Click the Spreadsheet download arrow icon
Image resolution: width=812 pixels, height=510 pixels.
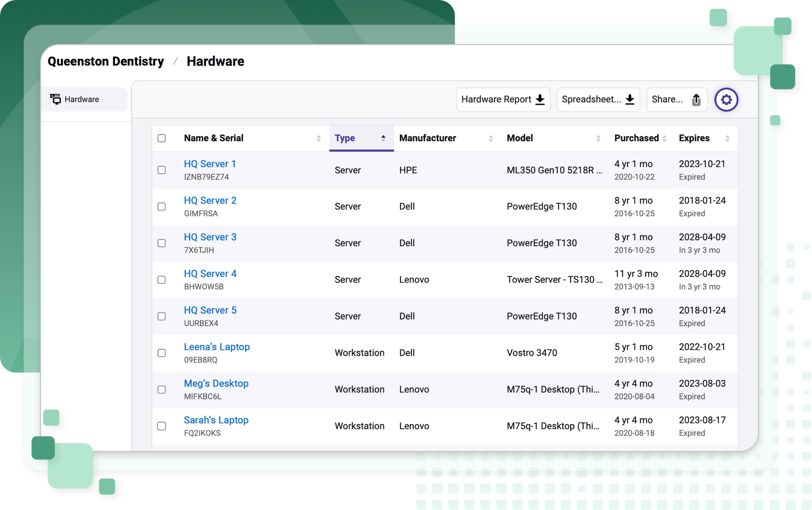(x=630, y=99)
